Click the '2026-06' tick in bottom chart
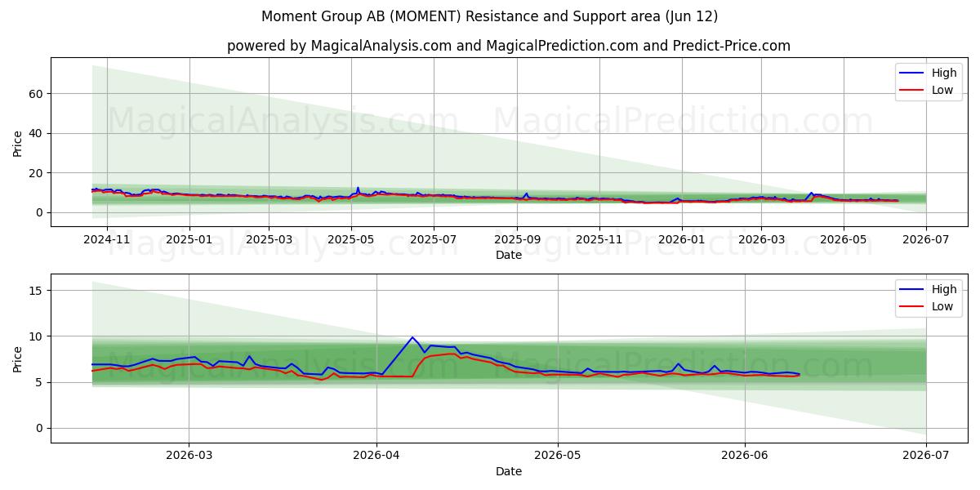This screenshot has width=980, height=490. tap(745, 457)
